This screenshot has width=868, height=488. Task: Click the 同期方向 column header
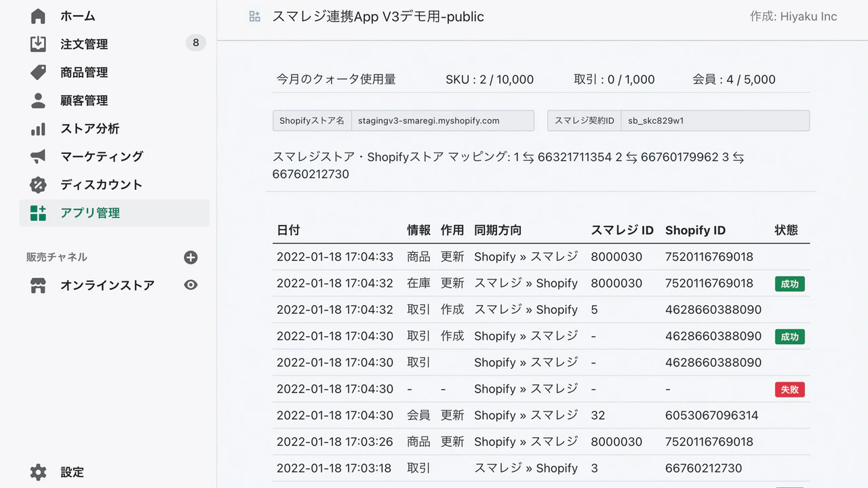click(x=498, y=230)
